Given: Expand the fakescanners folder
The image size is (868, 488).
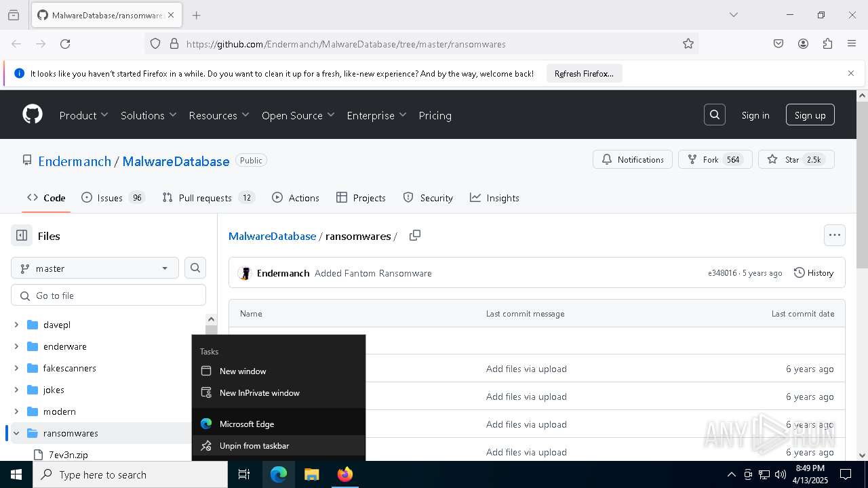Looking at the screenshot, I should [16, 368].
